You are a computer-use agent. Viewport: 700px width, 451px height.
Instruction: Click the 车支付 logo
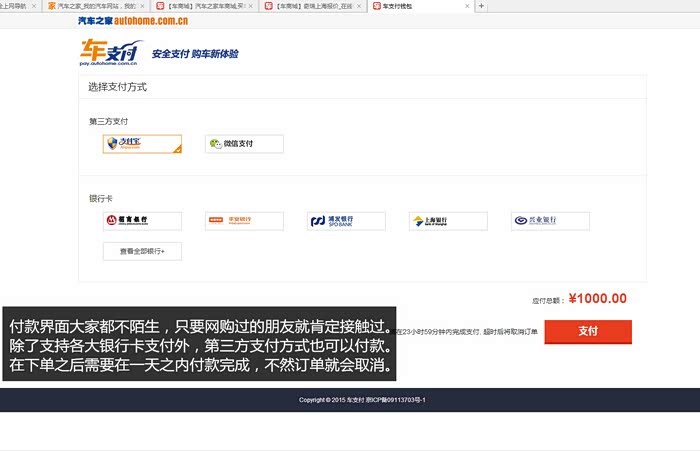tap(111, 53)
